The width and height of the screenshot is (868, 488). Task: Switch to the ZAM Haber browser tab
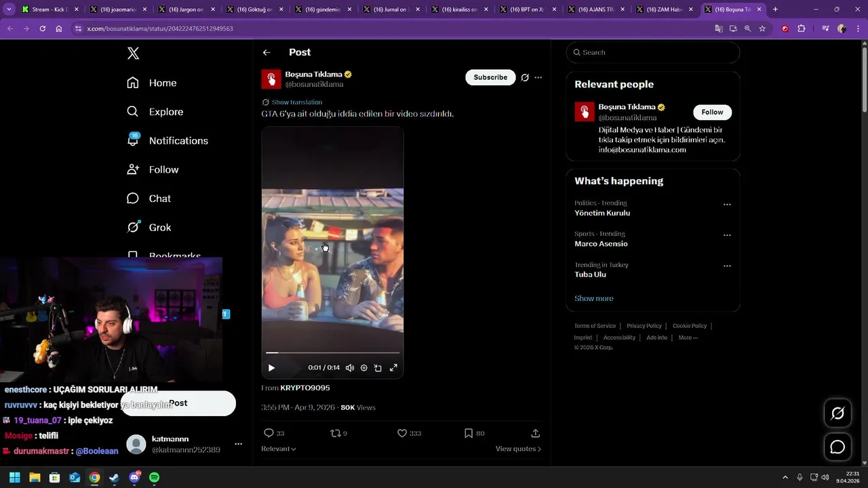point(665,9)
